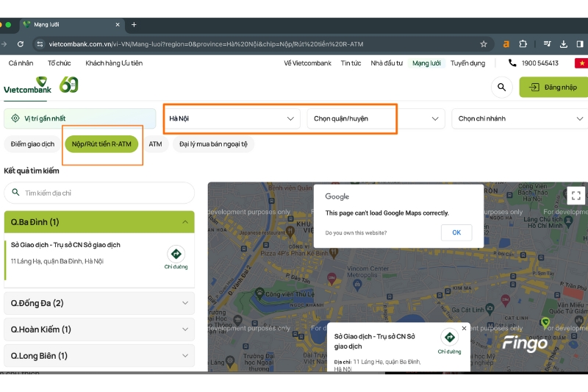The width and height of the screenshot is (588, 392).
Task: Open the site search magnifier button
Action: coord(501,88)
